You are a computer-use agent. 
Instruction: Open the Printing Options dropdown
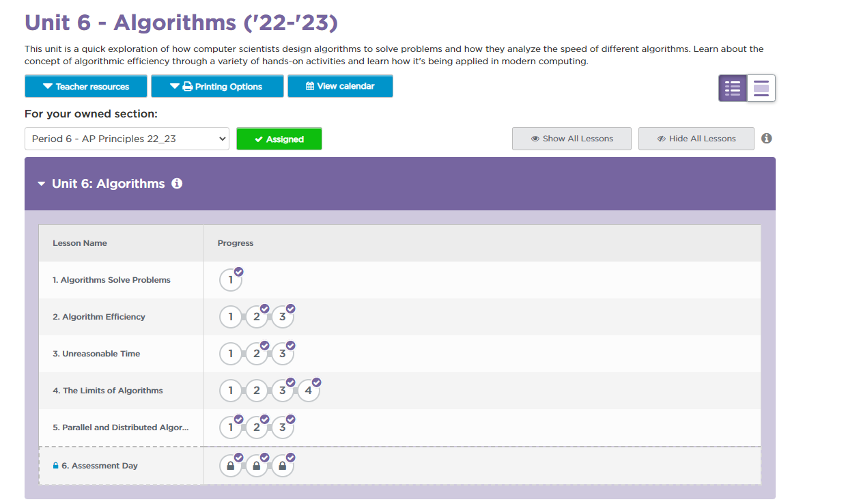click(216, 87)
